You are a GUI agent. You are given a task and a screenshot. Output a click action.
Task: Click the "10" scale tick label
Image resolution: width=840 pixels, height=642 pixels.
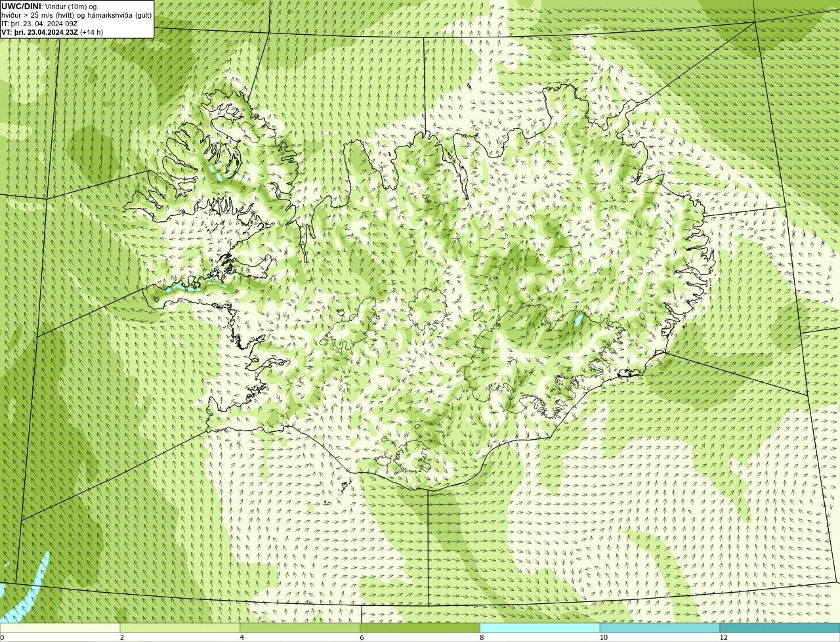[x=603, y=637]
